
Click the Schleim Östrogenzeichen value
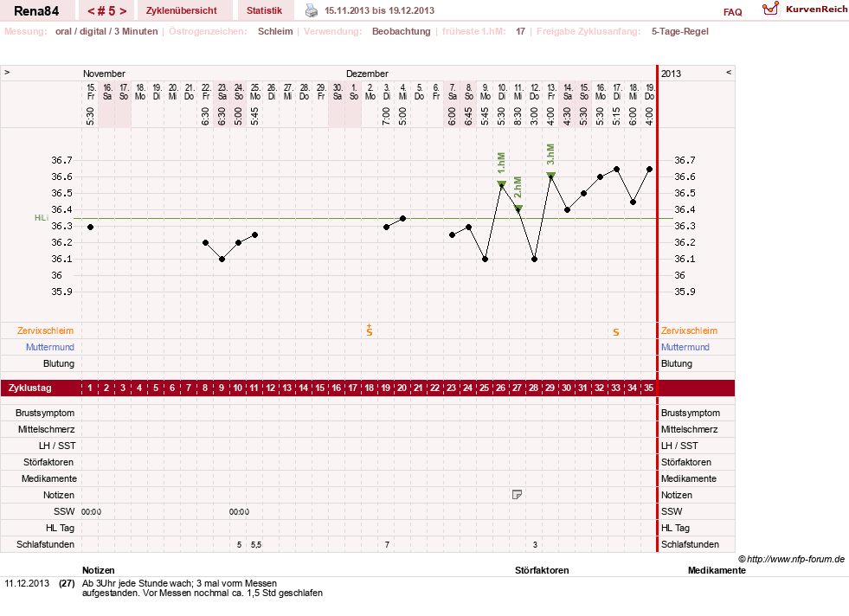tap(275, 31)
